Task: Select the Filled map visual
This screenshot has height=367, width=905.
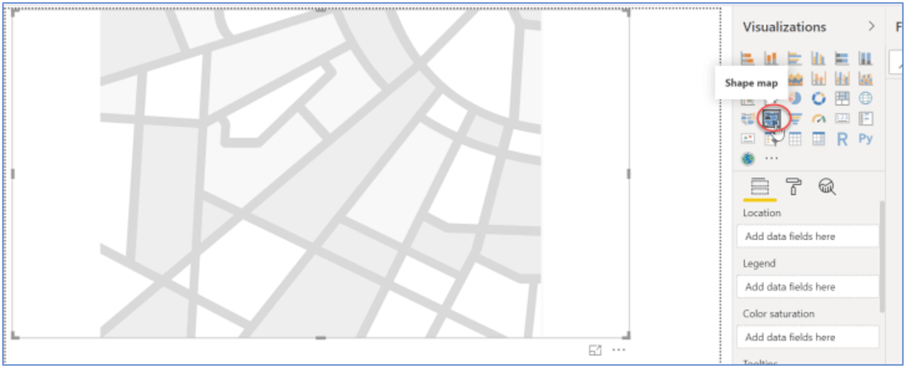Action: pyautogui.click(x=748, y=119)
